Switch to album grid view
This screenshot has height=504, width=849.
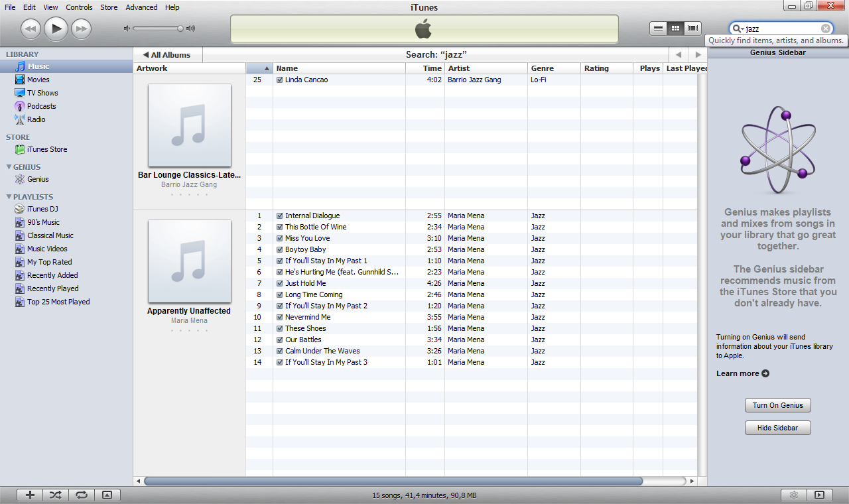point(675,28)
